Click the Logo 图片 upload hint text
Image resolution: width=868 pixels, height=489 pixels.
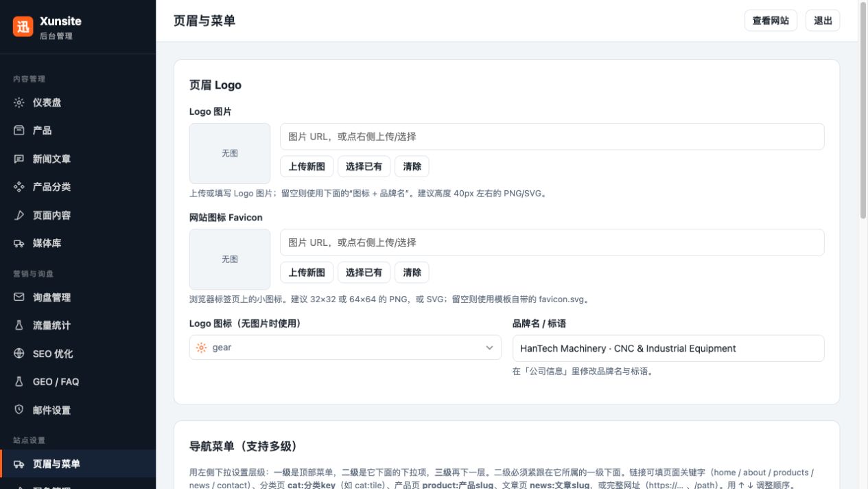point(369,194)
